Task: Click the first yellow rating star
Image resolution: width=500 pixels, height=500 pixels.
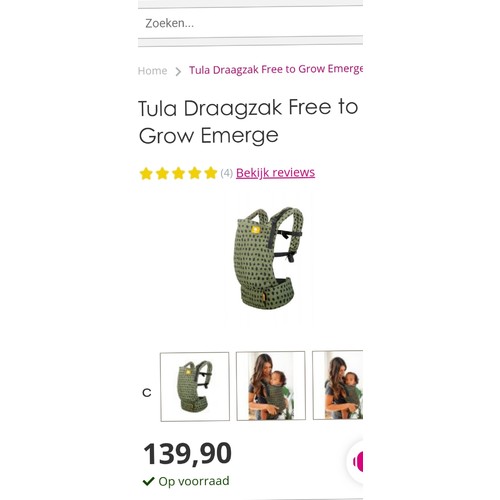Action: [146, 174]
